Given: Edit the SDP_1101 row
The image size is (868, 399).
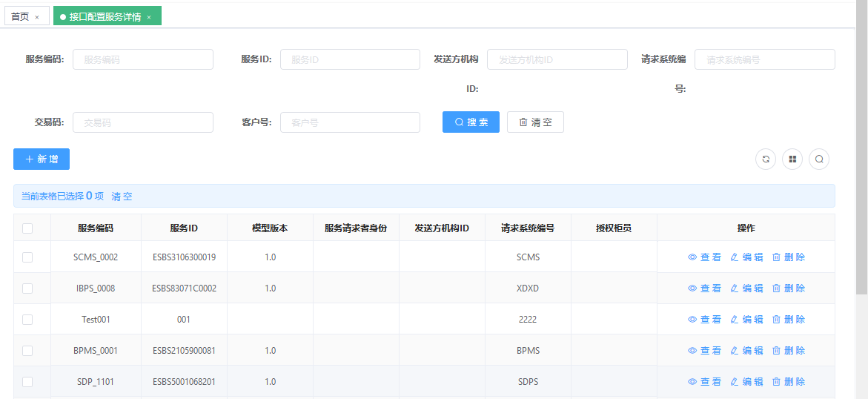Looking at the screenshot, I should (x=746, y=381).
